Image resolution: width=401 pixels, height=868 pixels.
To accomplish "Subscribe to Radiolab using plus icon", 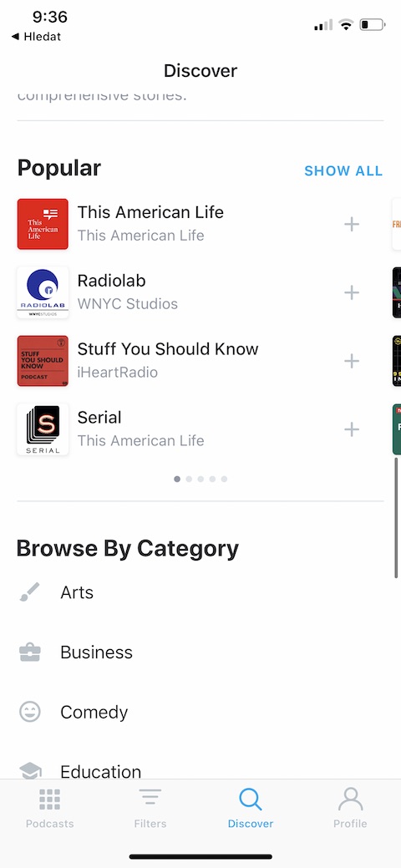I will tap(352, 293).
